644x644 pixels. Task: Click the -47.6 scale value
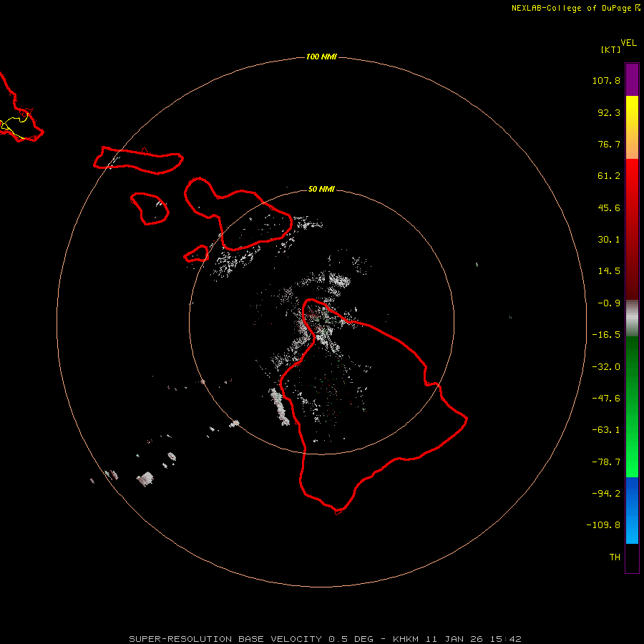[606, 399]
